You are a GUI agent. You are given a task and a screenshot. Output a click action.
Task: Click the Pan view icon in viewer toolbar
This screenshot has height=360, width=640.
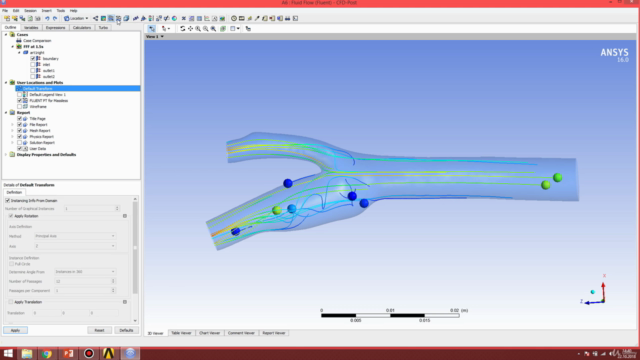tap(190, 29)
